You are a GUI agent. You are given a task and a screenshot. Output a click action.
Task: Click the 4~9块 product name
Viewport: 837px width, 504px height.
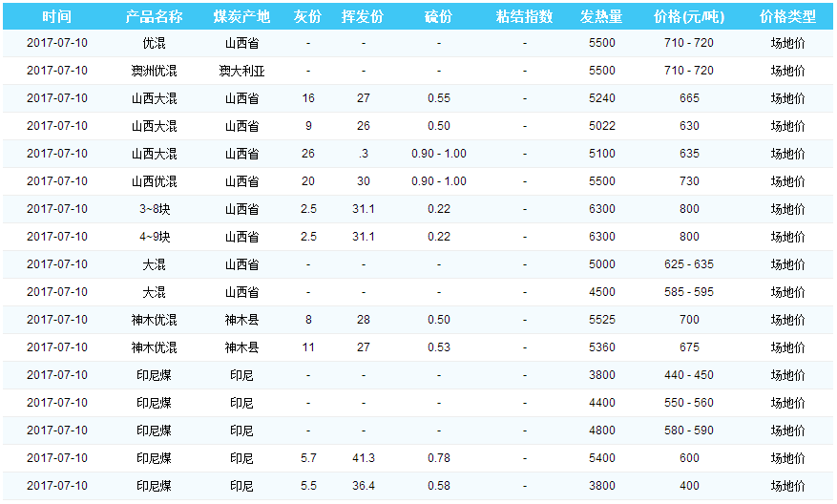[x=154, y=237]
